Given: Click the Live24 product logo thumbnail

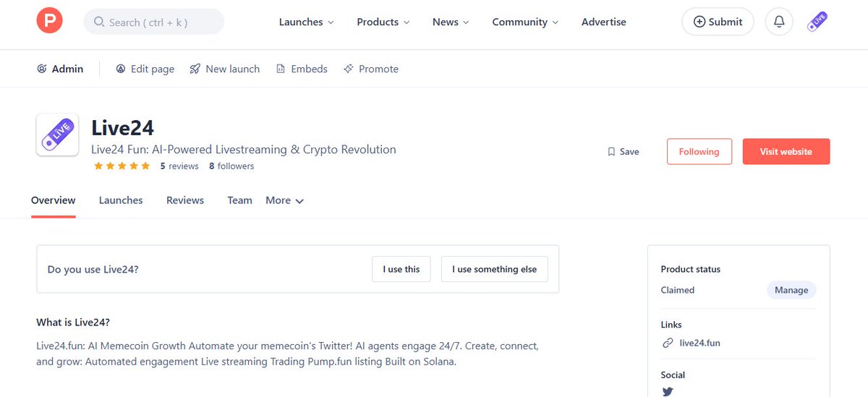Looking at the screenshot, I should [x=57, y=135].
